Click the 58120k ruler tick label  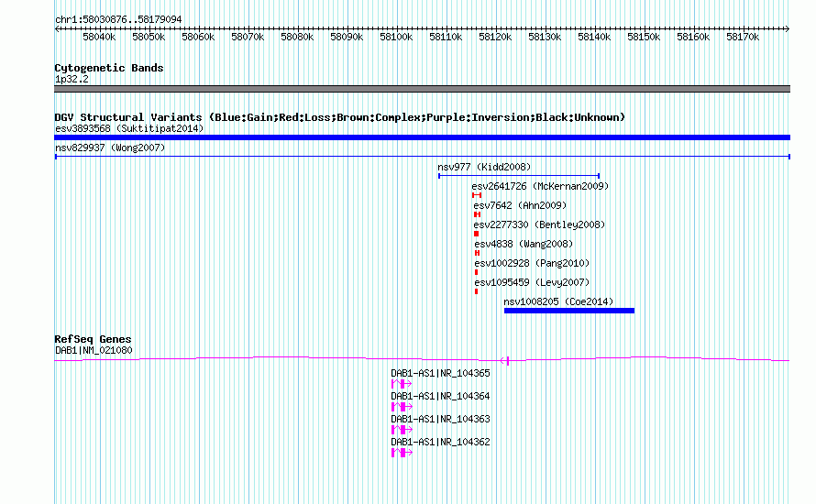(495, 37)
